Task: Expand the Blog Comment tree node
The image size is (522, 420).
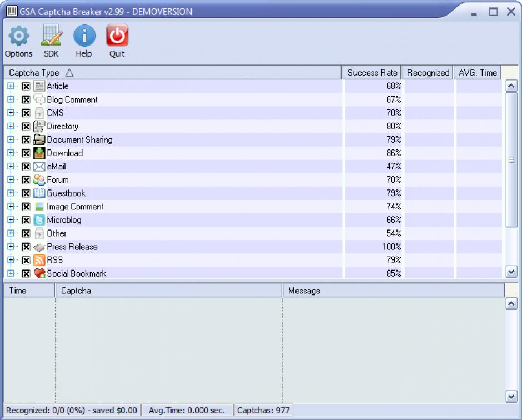Action: click(11, 99)
